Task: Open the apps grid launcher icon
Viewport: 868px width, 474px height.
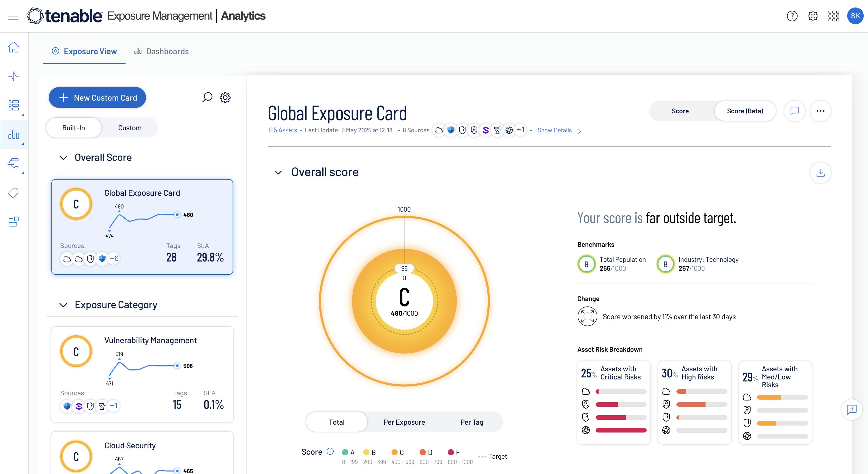Action: pos(833,16)
